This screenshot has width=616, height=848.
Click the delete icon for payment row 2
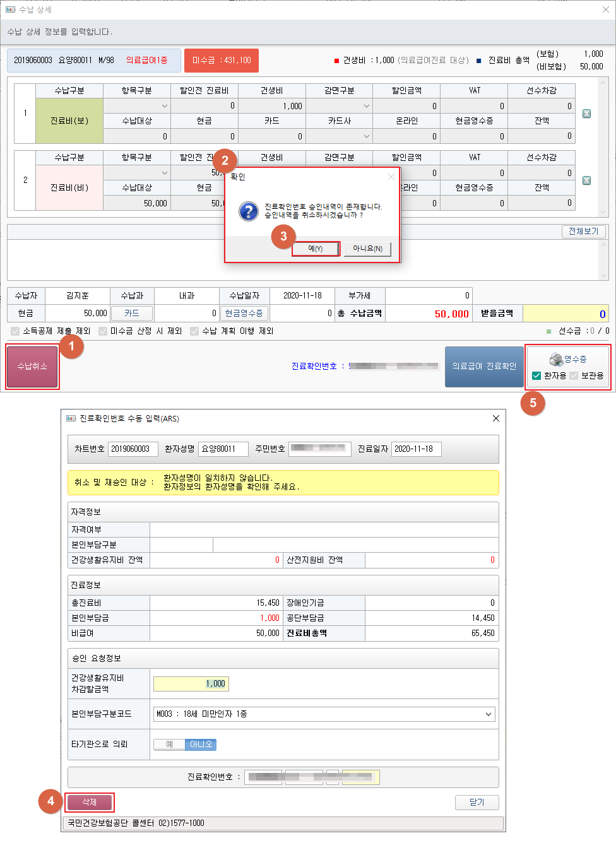tap(586, 180)
